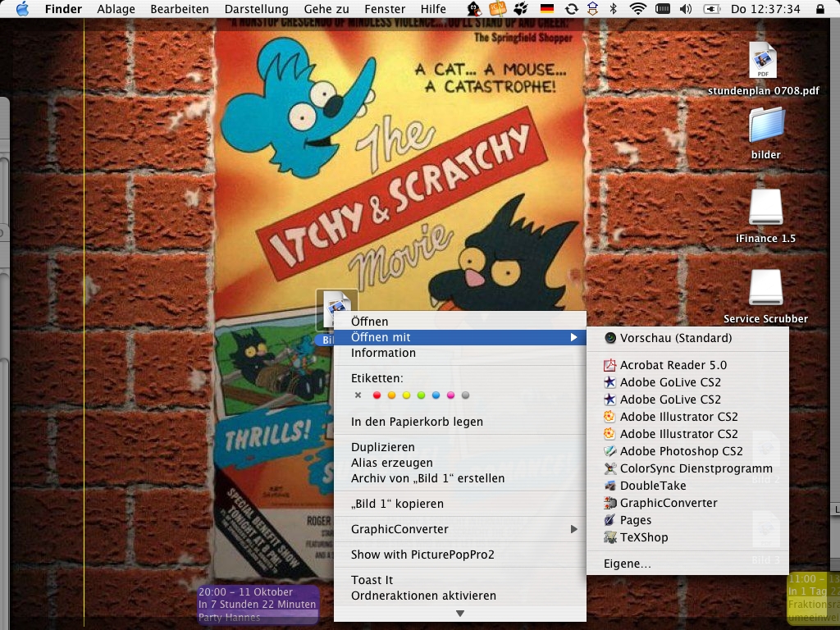Click the selected Bild 1 file icon

pyautogui.click(x=336, y=309)
